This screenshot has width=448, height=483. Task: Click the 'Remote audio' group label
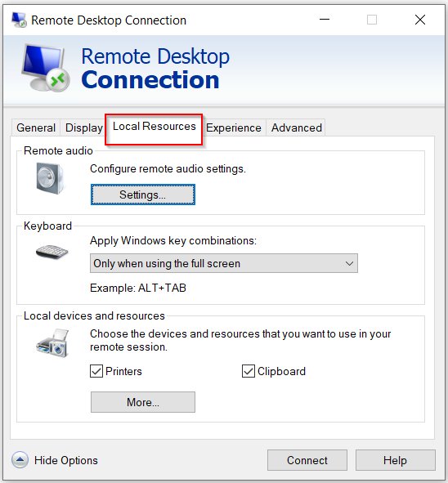58,150
